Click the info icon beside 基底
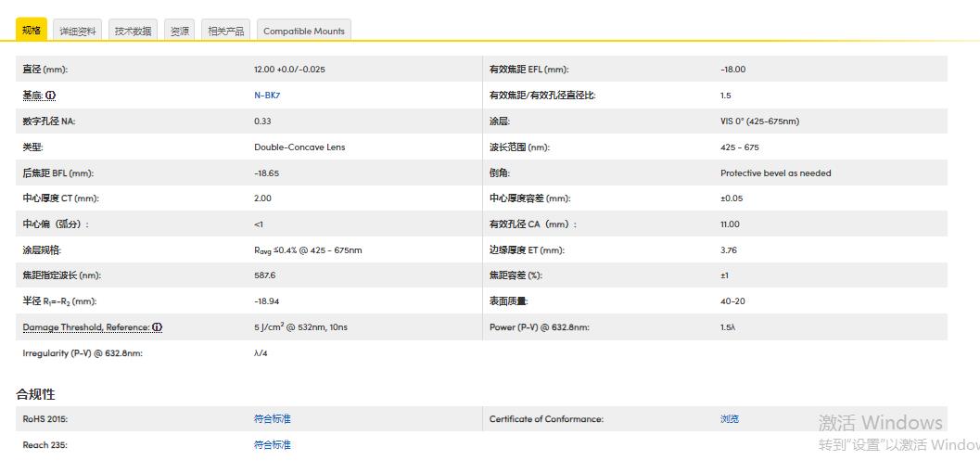 [51, 96]
